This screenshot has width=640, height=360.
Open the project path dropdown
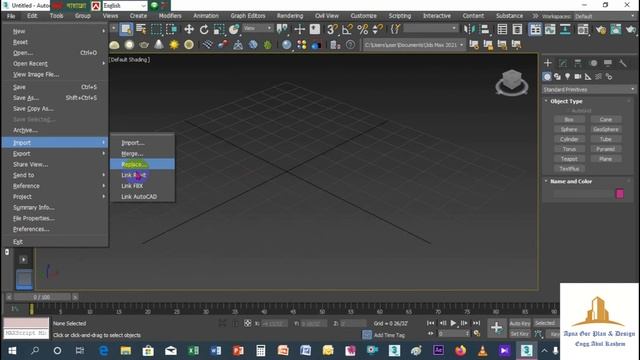(x=413, y=44)
